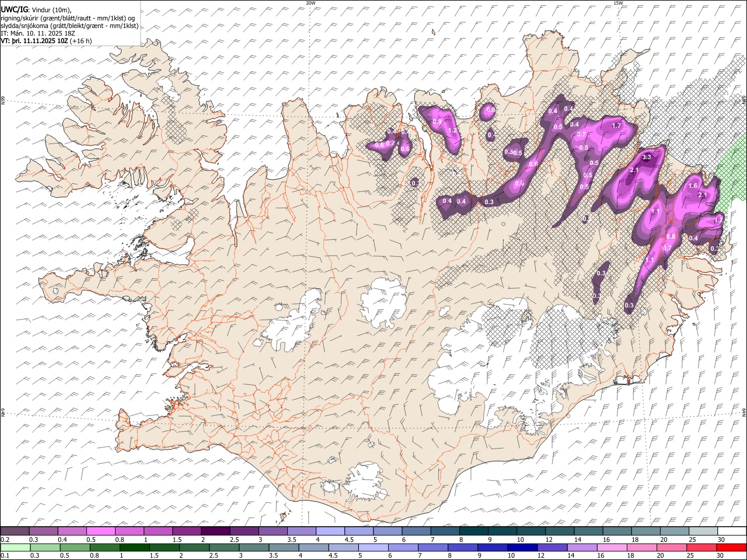Pick the 16 light pink swatch in lower legend
The image size is (747, 560).
[612, 547]
